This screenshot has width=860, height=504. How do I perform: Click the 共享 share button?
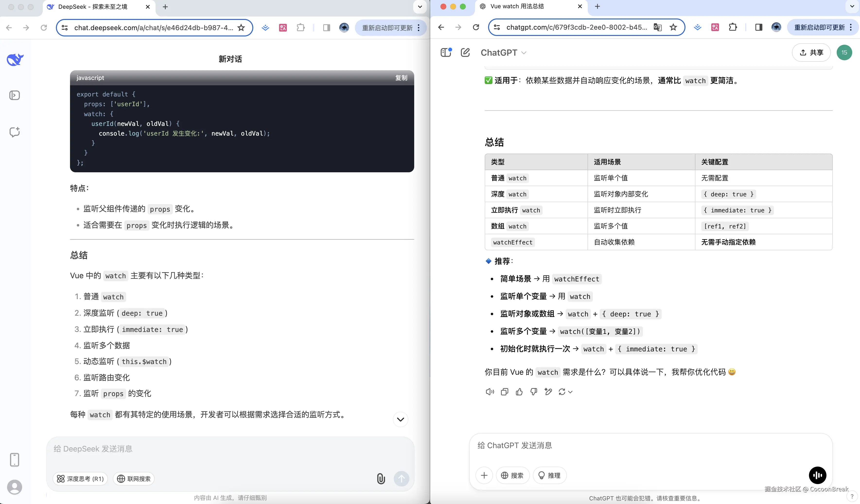pos(811,52)
